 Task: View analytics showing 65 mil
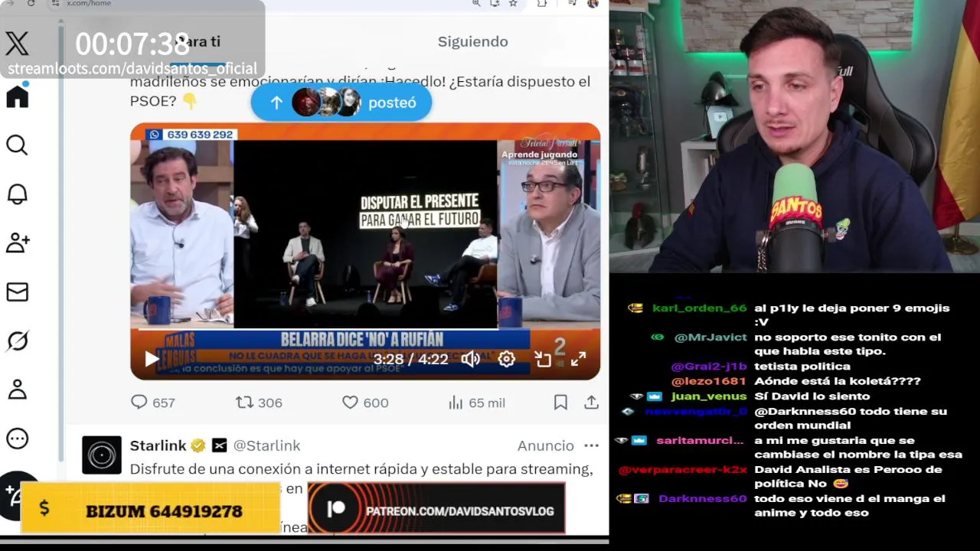[x=476, y=403]
